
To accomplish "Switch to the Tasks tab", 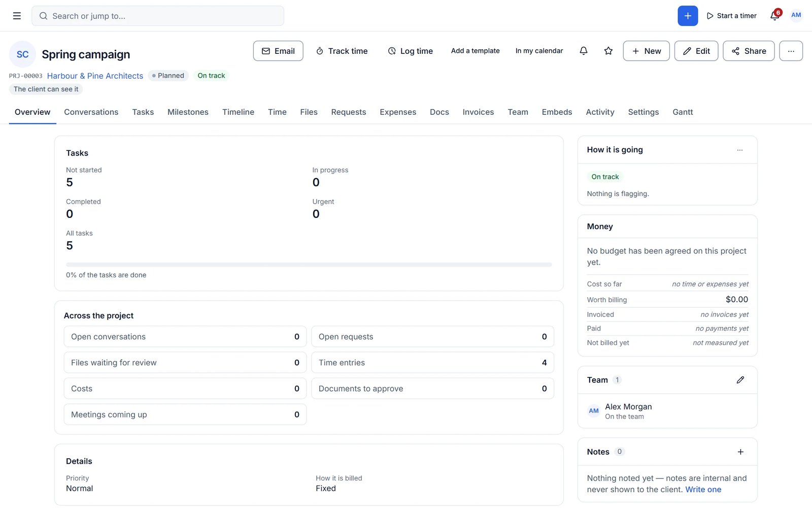I will tap(143, 112).
